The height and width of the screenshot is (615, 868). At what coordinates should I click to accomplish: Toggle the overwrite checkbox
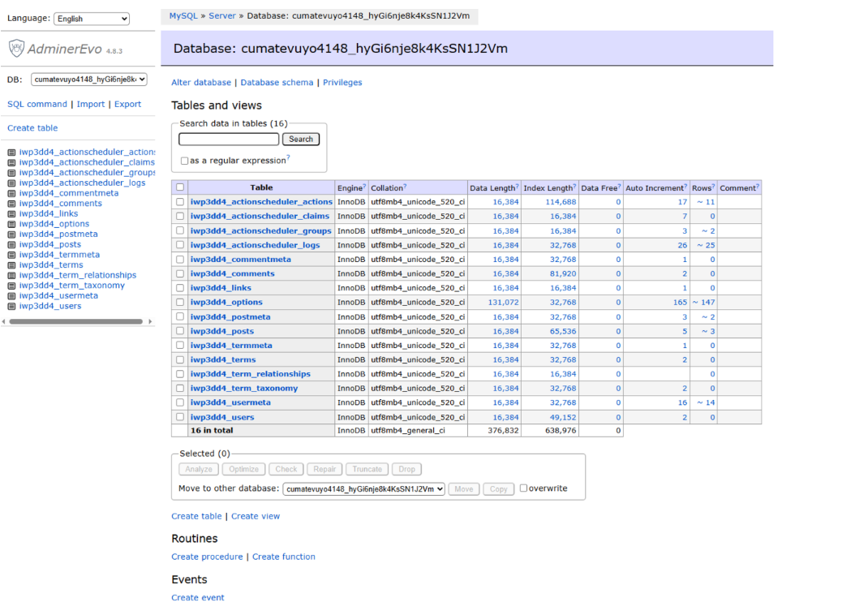tap(523, 488)
